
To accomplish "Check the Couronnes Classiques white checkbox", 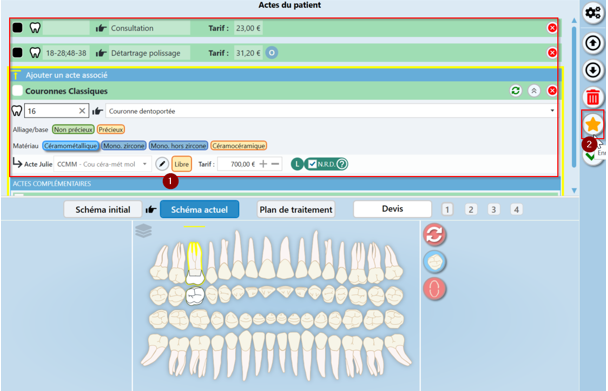I will [x=17, y=90].
